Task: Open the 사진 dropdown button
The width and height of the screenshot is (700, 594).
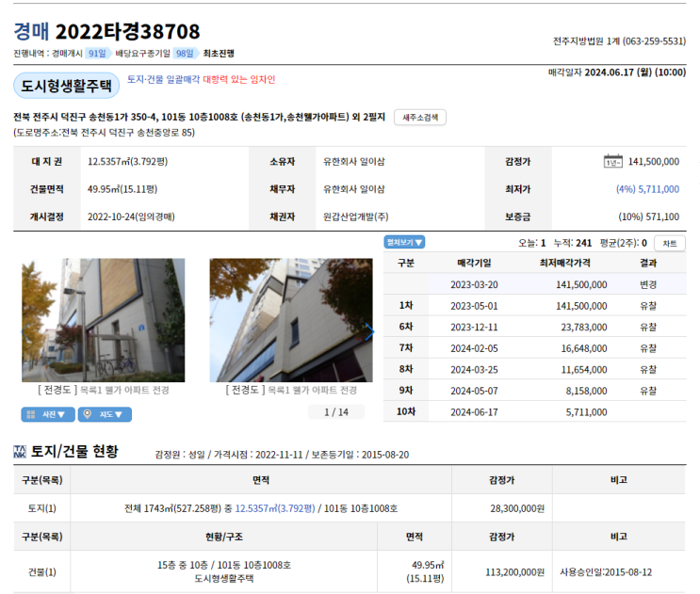Action: tap(48, 414)
